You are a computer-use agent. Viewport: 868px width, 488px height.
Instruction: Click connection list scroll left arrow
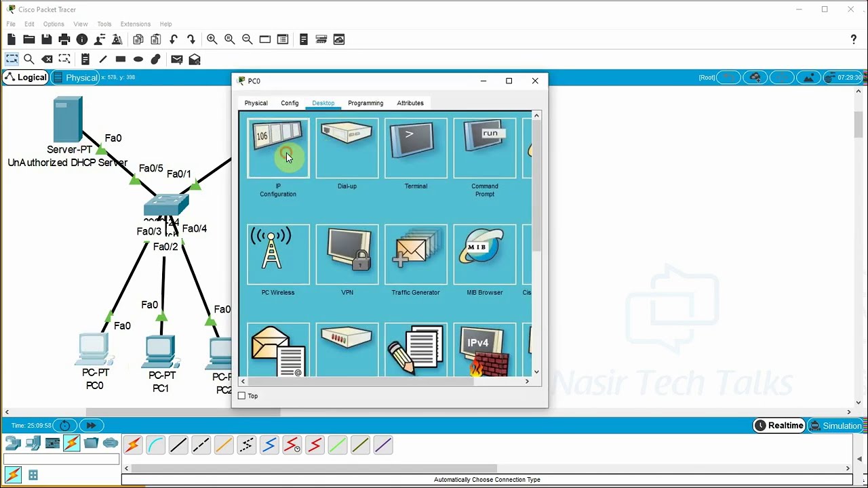click(x=126, y=468)
